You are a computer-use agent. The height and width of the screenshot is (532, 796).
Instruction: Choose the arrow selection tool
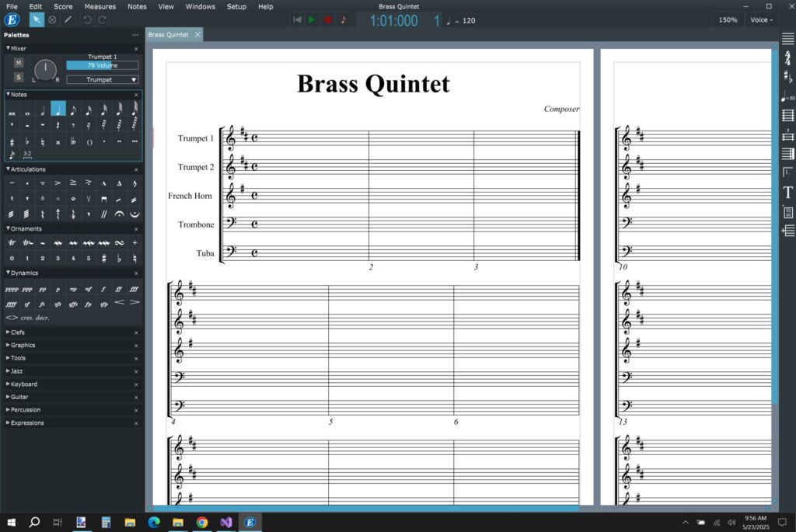[x=36, y=19]
